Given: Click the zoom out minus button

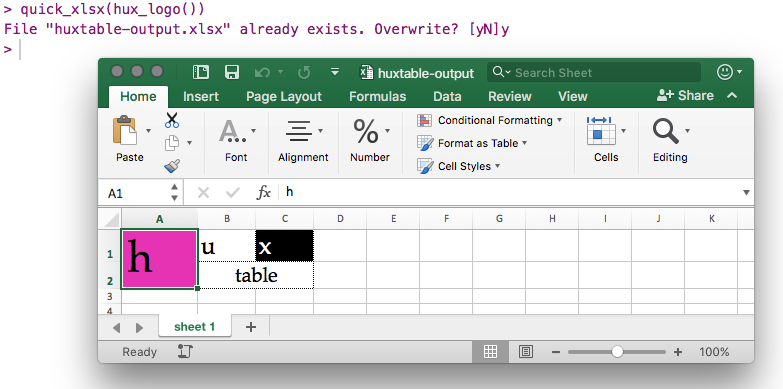Looking at the screenshot, I should (555, 352).
